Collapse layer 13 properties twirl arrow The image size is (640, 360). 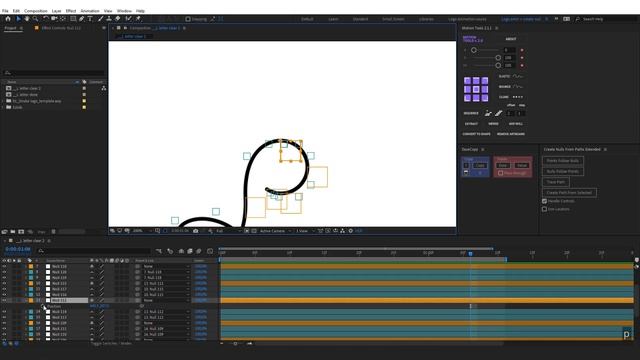click(27, 300)
